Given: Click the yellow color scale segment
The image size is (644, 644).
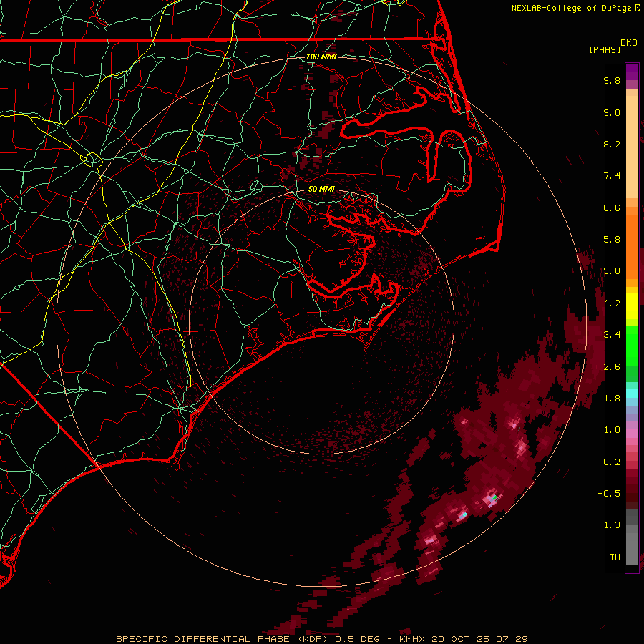Looking at the screenshot, I should coord(632,306).
